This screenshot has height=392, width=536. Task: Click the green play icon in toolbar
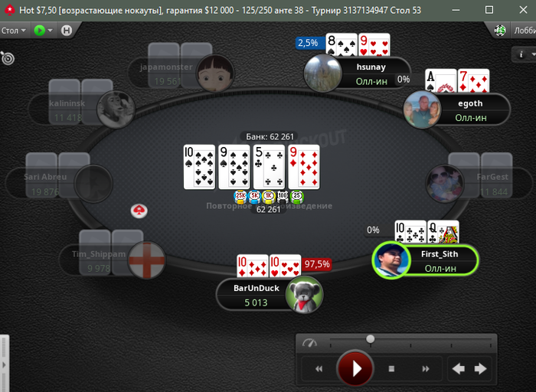pyautogui.click(x=39, y=31)
